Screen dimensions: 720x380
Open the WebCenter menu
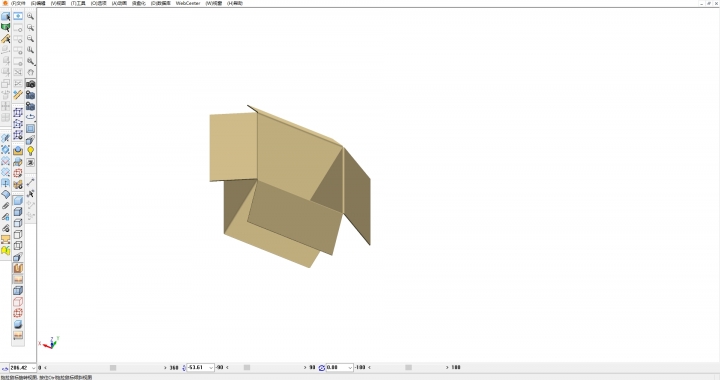click(188, 3)
